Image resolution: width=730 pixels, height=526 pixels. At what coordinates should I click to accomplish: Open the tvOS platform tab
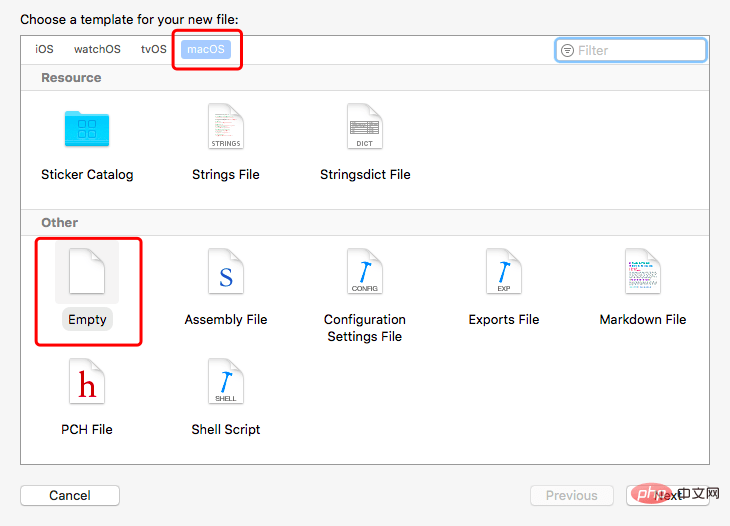coord(154,49)
